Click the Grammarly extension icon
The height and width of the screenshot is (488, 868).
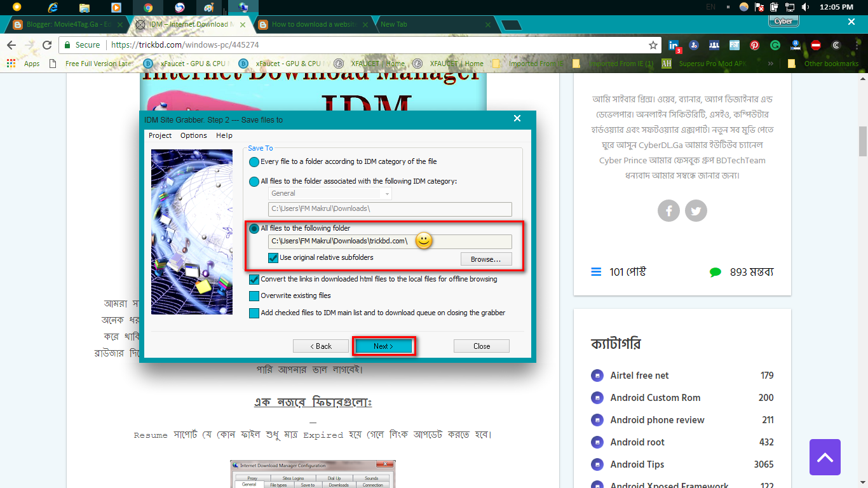click(775, 45)
